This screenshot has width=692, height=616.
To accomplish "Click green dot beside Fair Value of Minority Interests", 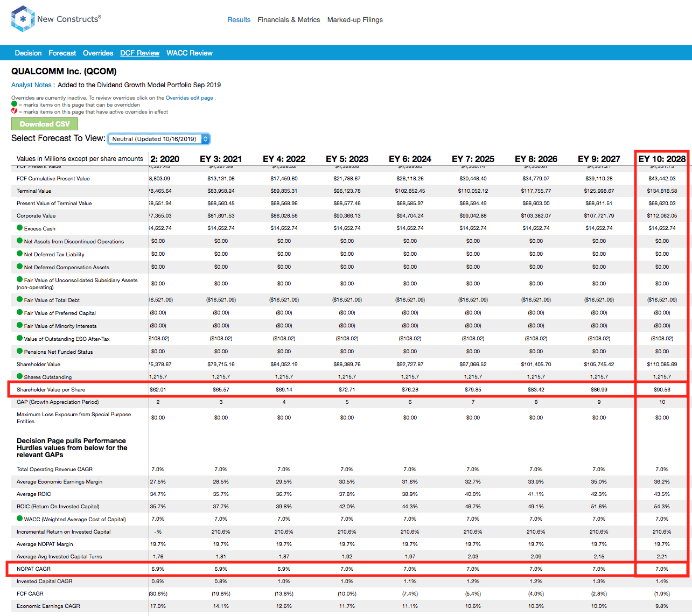I will pyautogui.click(x=20, y=325).
